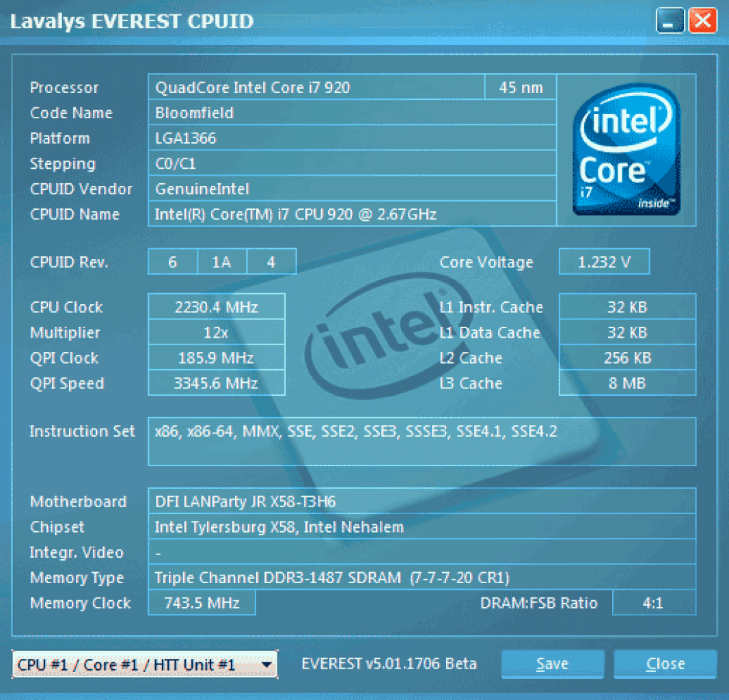Click the L1 Instr. Cache 32 KB value
This screenshot has width=729, height=700.
click(x=627, y=307)
